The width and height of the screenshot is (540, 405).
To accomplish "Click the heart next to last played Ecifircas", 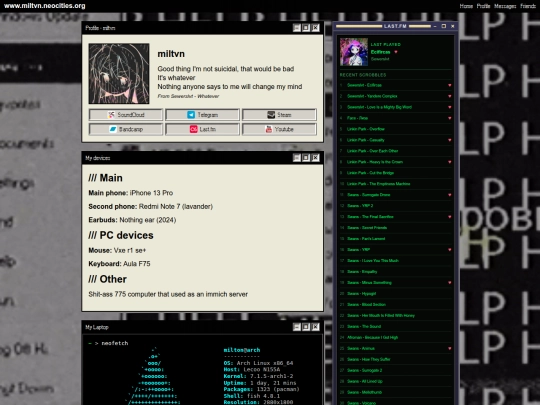I will [x=396, y=52].
